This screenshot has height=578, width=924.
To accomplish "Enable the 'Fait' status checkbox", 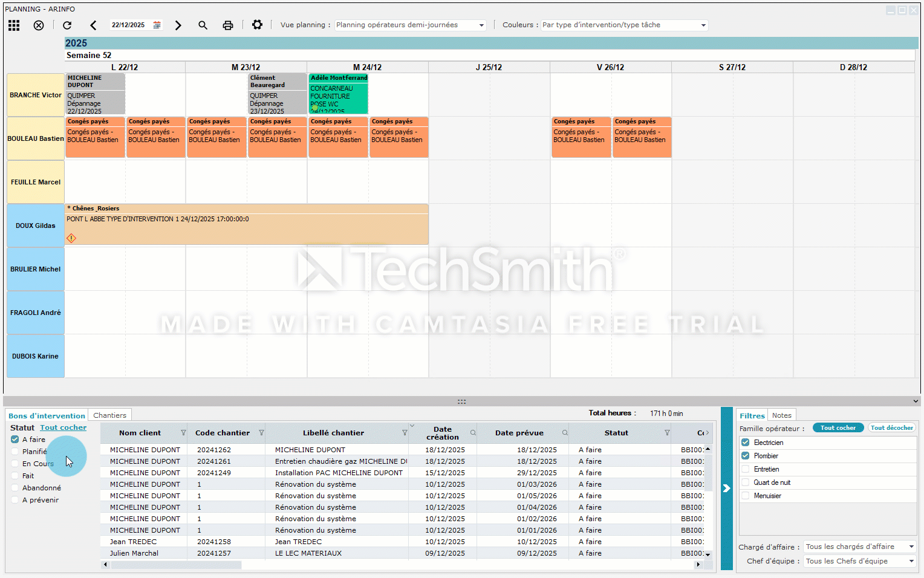I will tap(15, 476).
